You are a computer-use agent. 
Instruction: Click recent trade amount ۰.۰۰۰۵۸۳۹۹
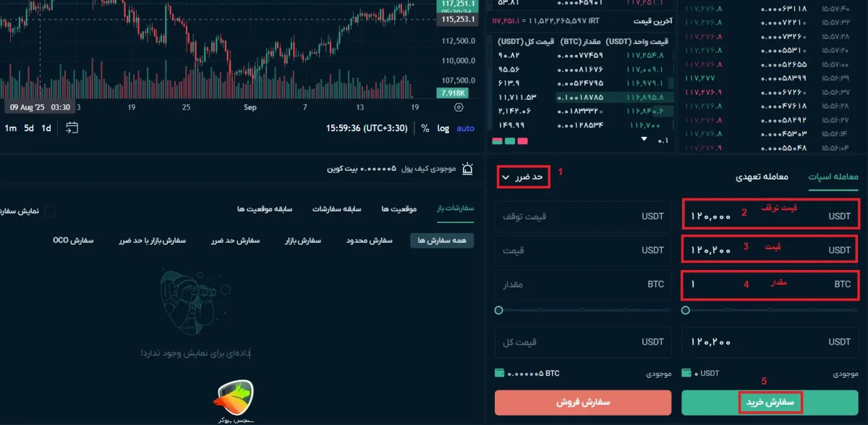pyautogui.click(x=784, y=77)
